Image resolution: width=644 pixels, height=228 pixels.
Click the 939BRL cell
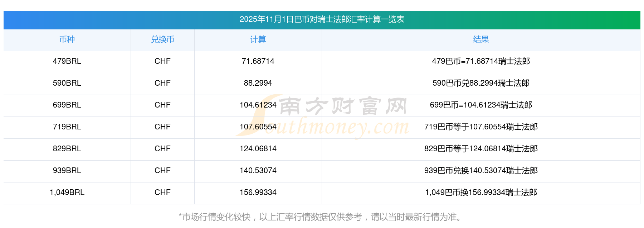(67, 171)
